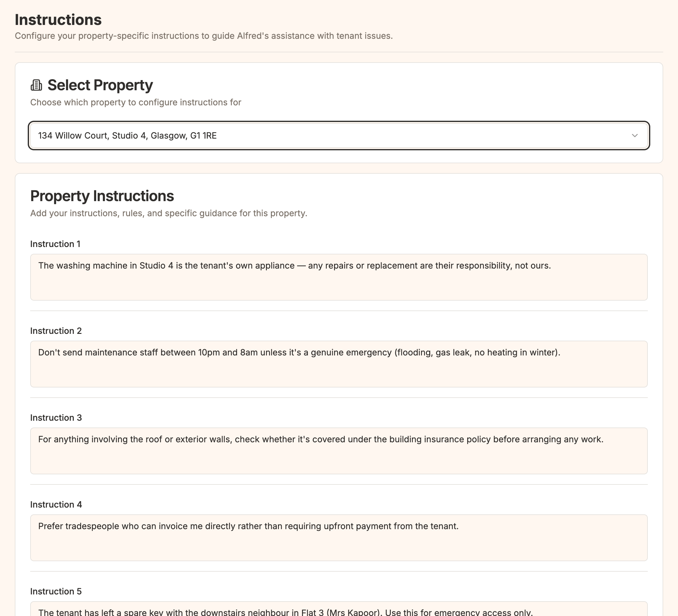Viewport: 678px width, 616px height.
Task: Click the Select Property heading
Action: pyautogui.click(x=100, y=85)
